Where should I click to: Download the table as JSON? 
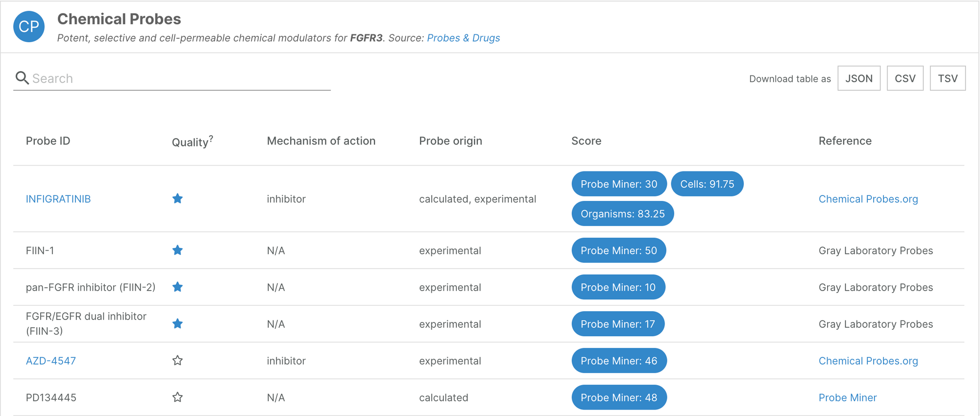pyautogui.click(x=858, y=78)
